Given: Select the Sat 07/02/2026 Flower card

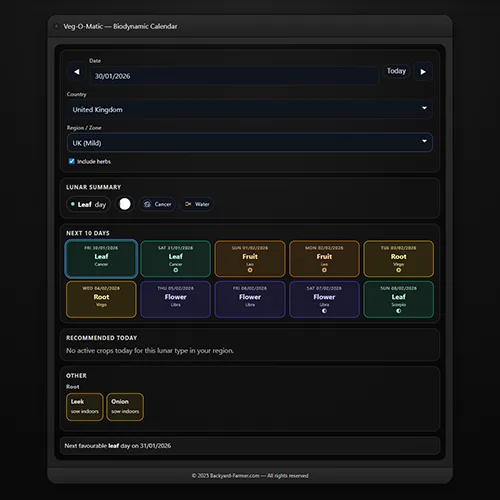Looking at the screenshot, I should (x=324, y=299).
